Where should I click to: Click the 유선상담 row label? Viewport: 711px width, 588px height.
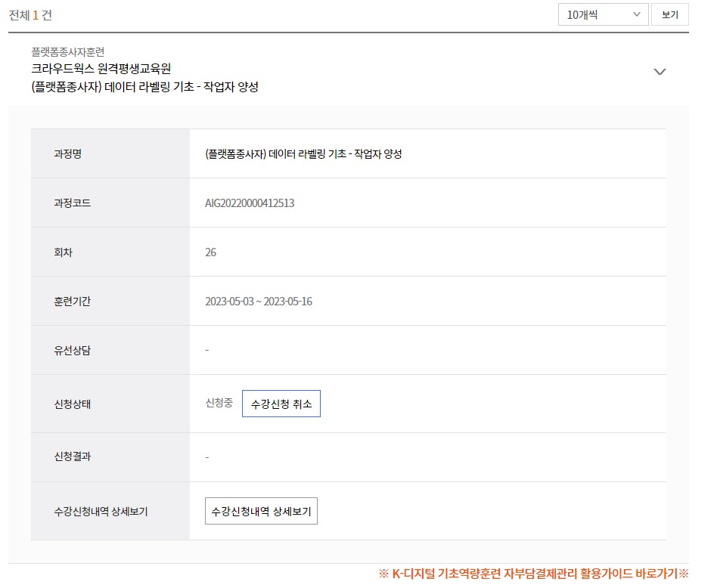[72, 350]
